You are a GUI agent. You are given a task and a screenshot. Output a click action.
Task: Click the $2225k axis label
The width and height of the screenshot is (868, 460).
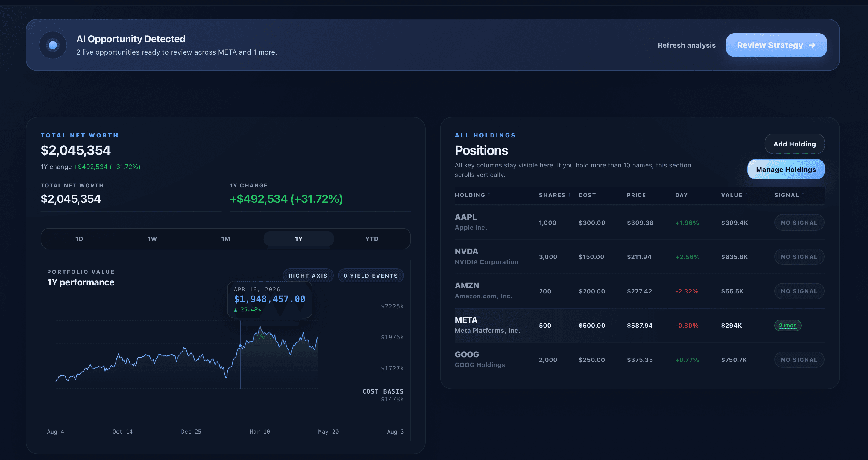tap(392, 306)
